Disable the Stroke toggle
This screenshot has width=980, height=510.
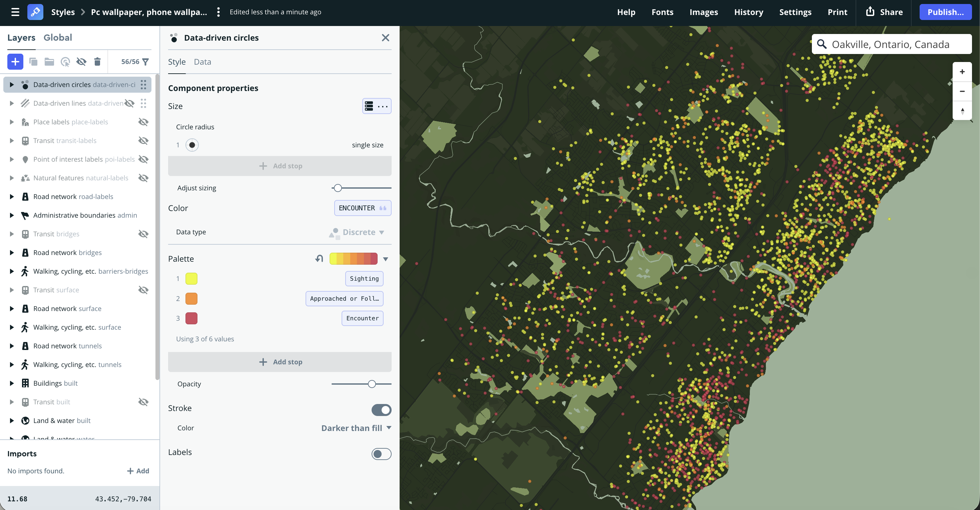381,410
